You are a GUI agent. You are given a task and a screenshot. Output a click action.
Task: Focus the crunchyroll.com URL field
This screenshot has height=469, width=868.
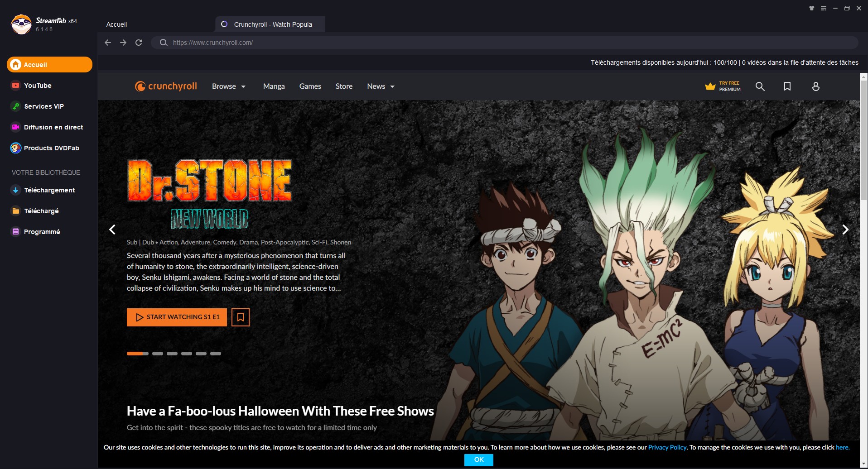pos(504,43)
